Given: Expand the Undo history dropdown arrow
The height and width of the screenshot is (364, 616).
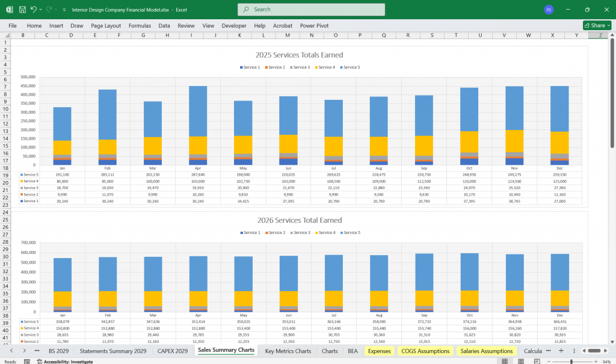Looking at the screenshot, I should (x=41, y=10).
